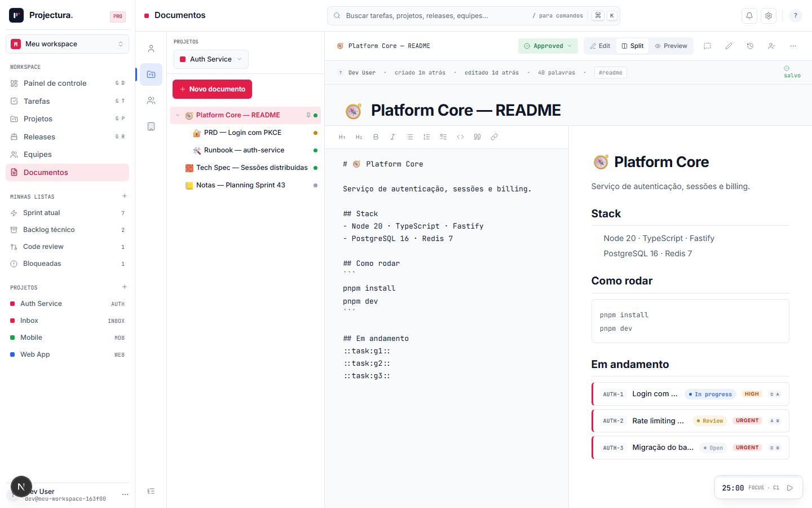Viewport: 812px width, 508px height.
Task: Start the 25:00 focus timer play button
Action: point(790,488)
